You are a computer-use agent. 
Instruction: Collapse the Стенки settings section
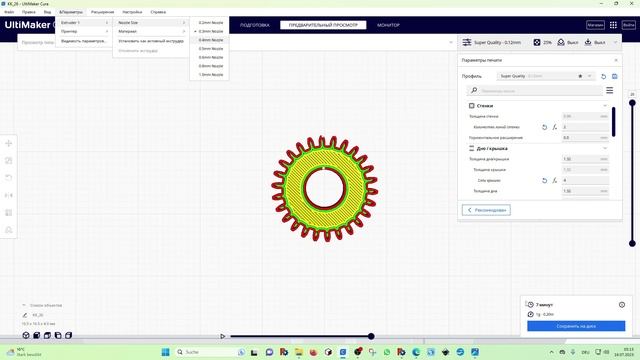[605, 106]
